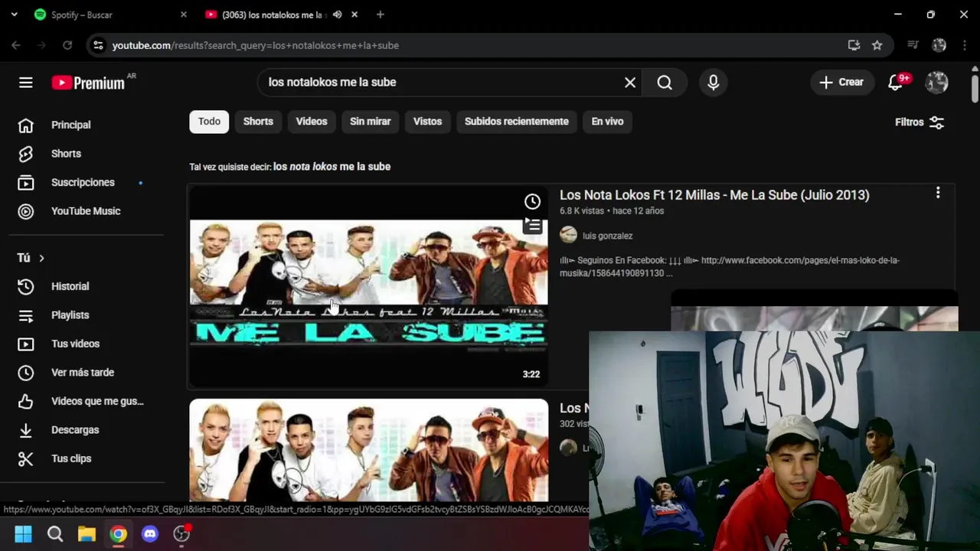Select the Vistos filter chip

[427, 122]
